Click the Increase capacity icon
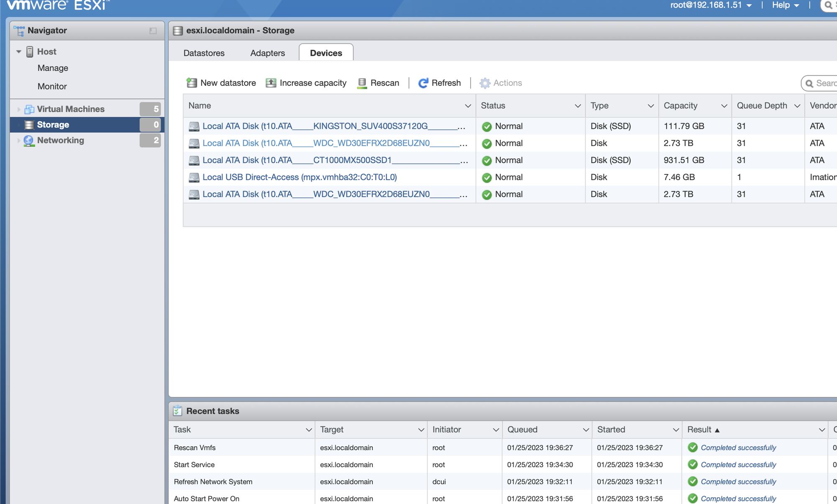This screenshot has height=504, width=837. click(271, 83)
